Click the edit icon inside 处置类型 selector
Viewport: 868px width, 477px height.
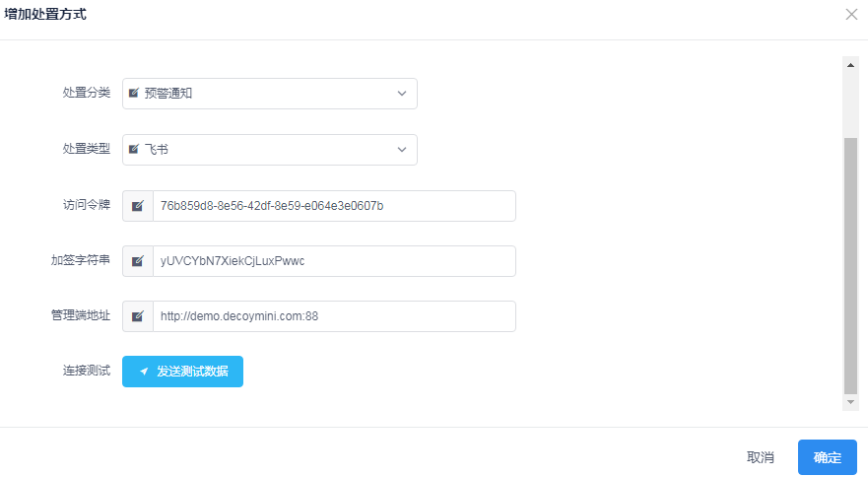tap(134, 150)
